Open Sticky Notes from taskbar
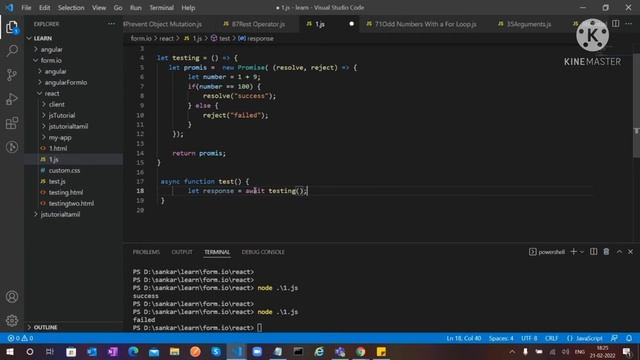 pos(381,352)
